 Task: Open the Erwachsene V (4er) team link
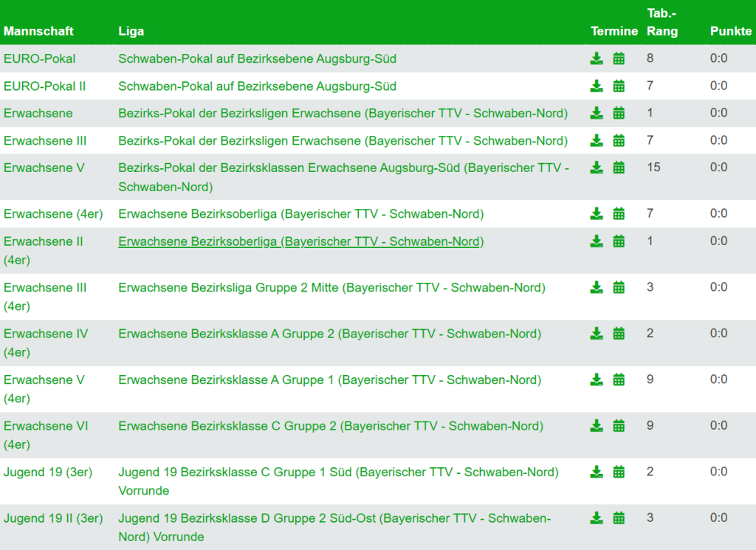point(44,389)
